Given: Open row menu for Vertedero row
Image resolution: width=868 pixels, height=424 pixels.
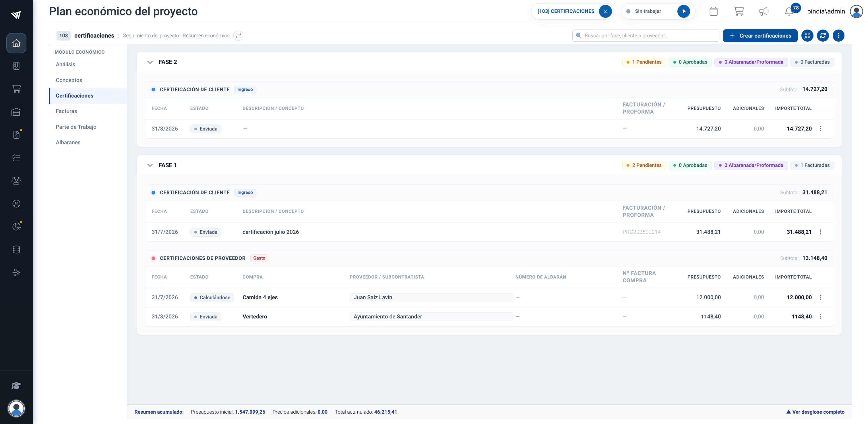Looking at the screenshot, I should pos(820,317).
